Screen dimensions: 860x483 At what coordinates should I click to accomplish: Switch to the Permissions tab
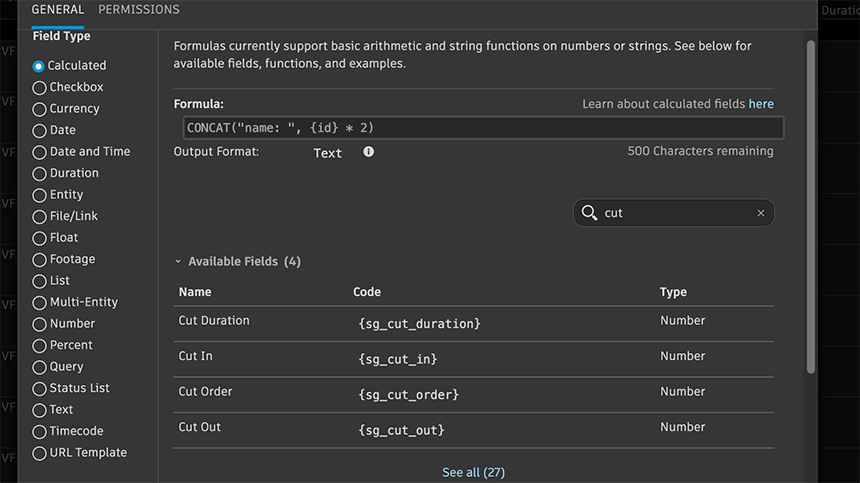(139, 10)
